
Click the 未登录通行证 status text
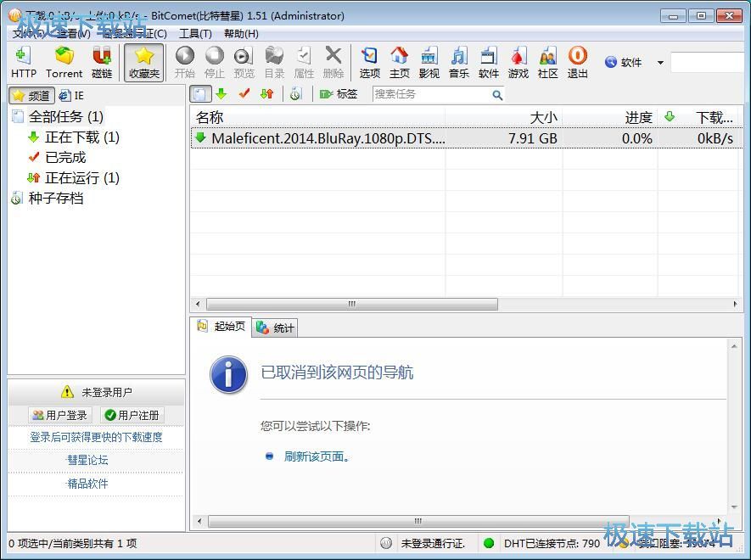tap(433, 543)
